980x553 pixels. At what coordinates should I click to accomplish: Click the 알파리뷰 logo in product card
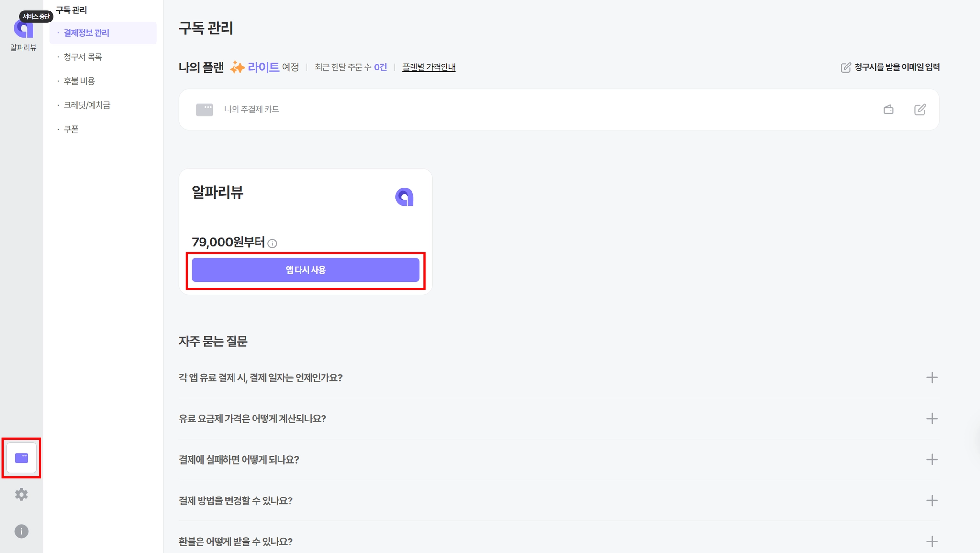[404, 197]
